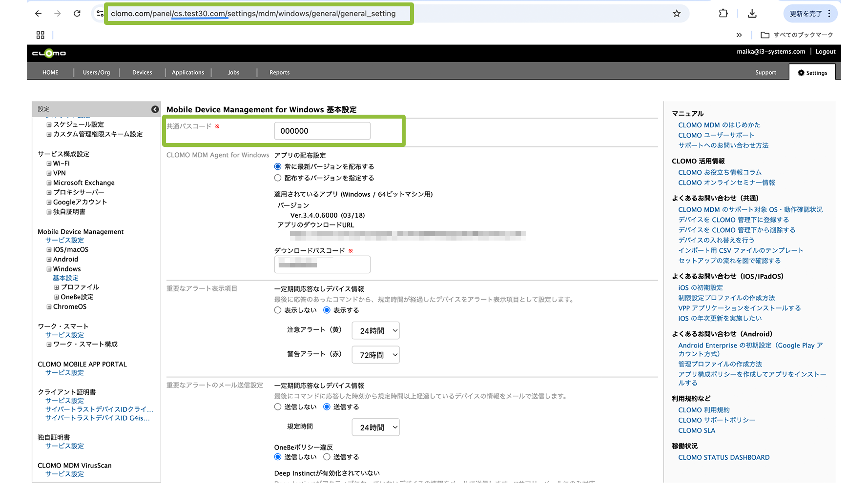Viewport: 868px width, 488px height.
Task: Open the CLOMO STATUS DASHBOARD link
Action: 723,457
